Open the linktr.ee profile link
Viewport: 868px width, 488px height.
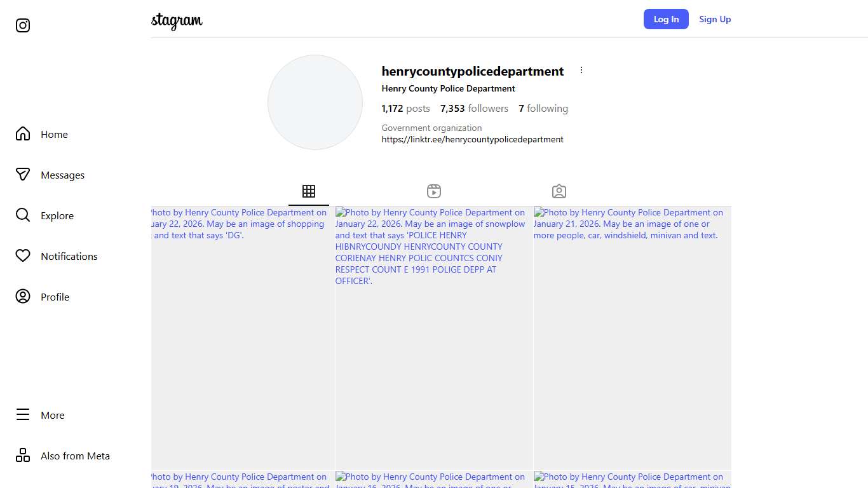[x=472, y=139]
